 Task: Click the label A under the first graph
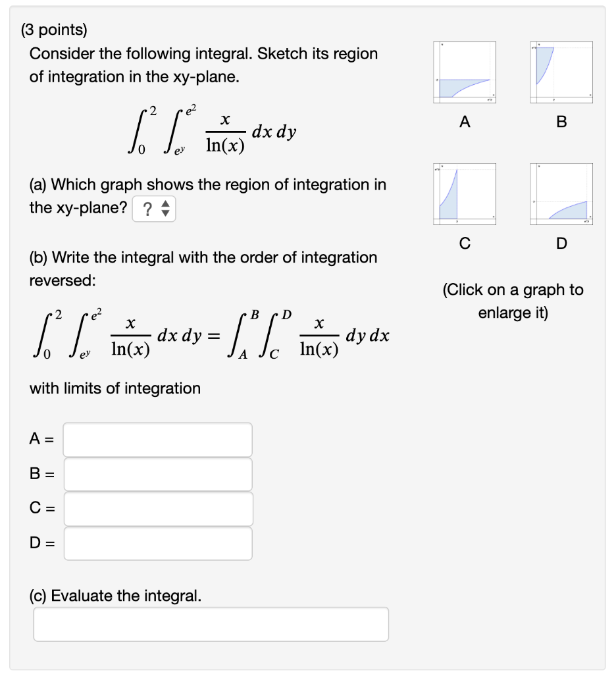click(x=464, y=121)
